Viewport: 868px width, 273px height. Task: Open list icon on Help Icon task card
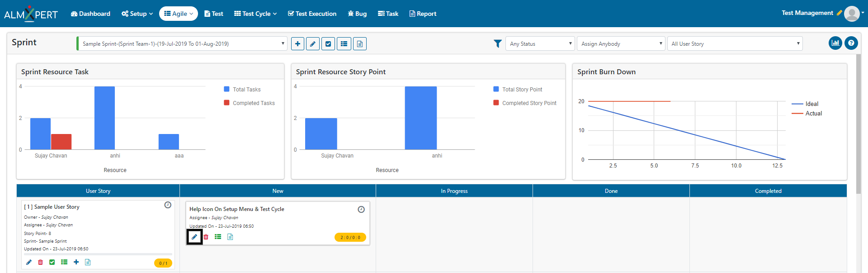click(218, 237)
